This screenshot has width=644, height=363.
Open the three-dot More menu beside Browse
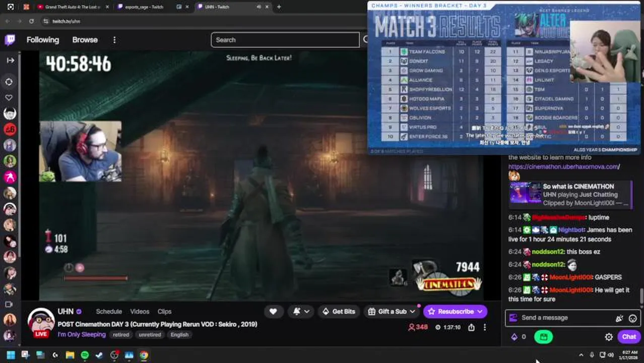[x=114, y=40]
